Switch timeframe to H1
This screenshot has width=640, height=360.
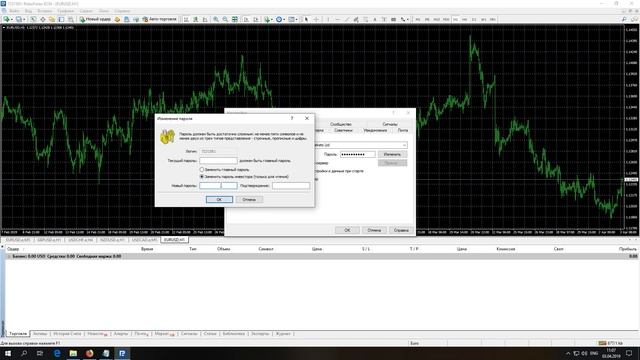pos(456,19)
